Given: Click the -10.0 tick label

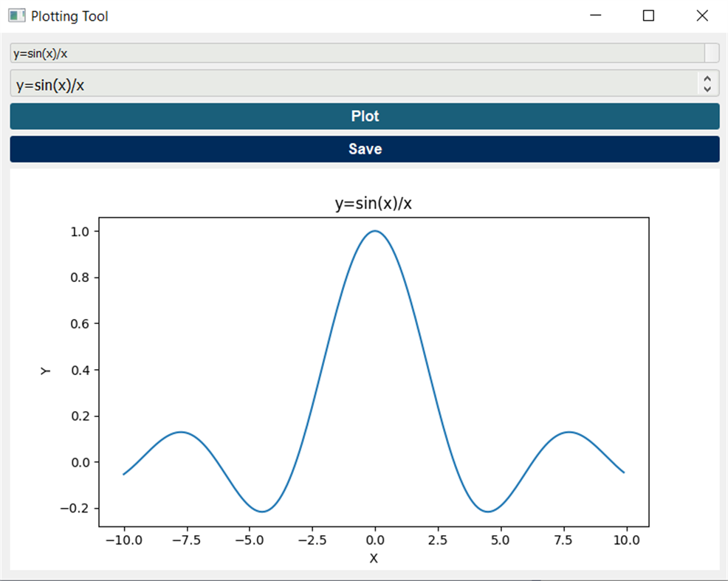Looking at the screenshot, I should pyautogui.click(x=125, y=540).
